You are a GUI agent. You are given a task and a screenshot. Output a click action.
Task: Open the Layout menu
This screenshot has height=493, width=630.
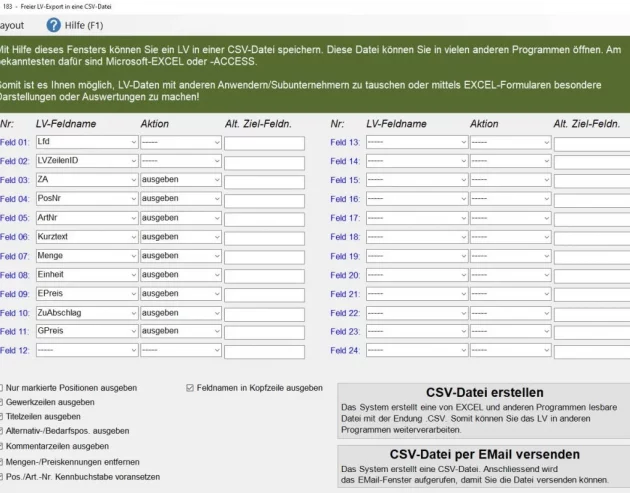point(10,25)
